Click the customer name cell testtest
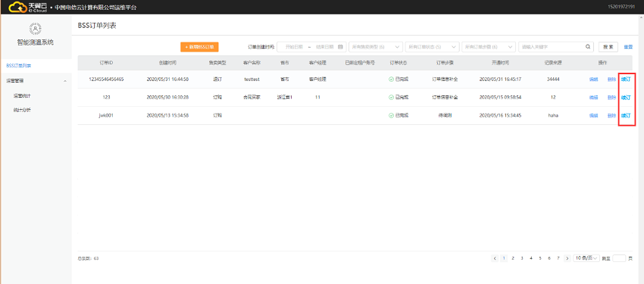This screenshot has height=284, width=644. pyautogui.click(x=252, y=80)
